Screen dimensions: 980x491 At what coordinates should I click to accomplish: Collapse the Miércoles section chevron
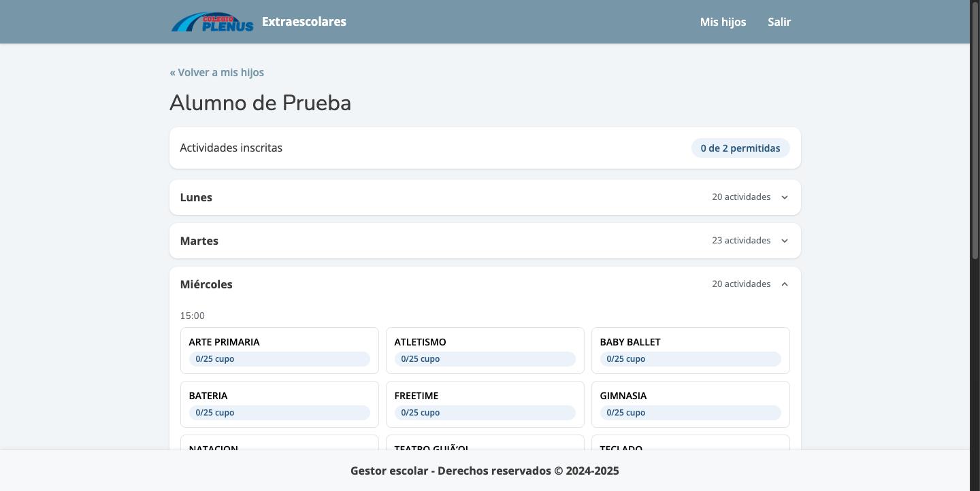pyautogui.click(x=785, y=284)
